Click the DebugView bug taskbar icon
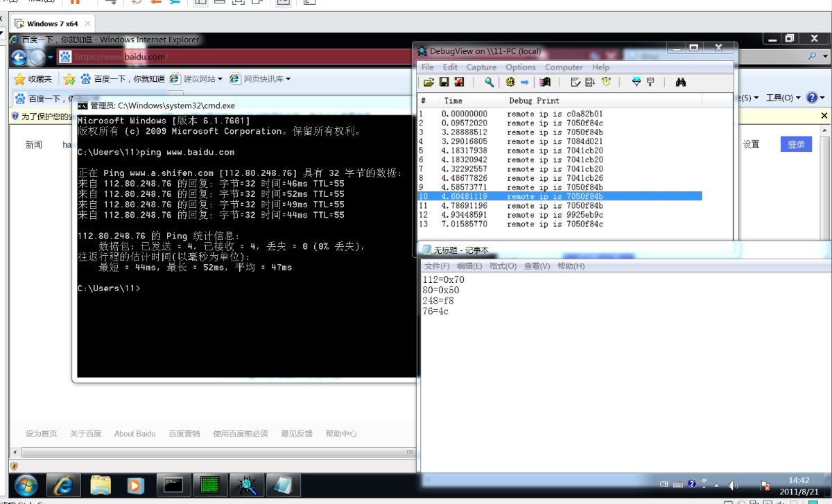The height and width of the screenshot is (504, 832). [248, 485]
